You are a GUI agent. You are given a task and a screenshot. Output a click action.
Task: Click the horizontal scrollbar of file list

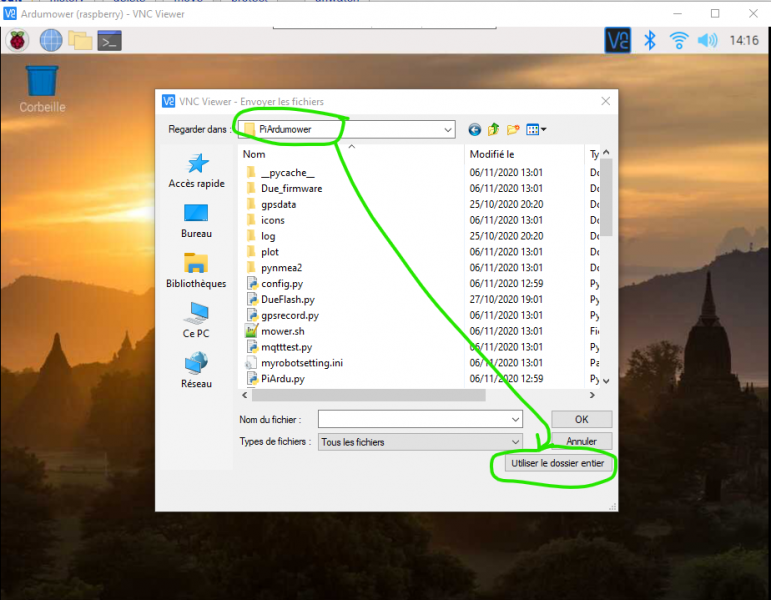(x=369, y=395)
